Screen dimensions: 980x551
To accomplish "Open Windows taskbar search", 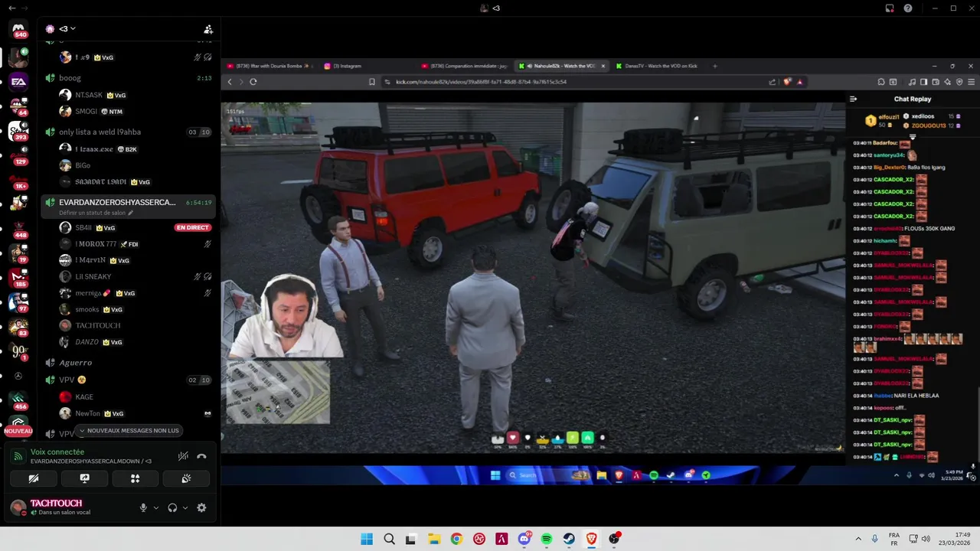I will coord(389,539).
